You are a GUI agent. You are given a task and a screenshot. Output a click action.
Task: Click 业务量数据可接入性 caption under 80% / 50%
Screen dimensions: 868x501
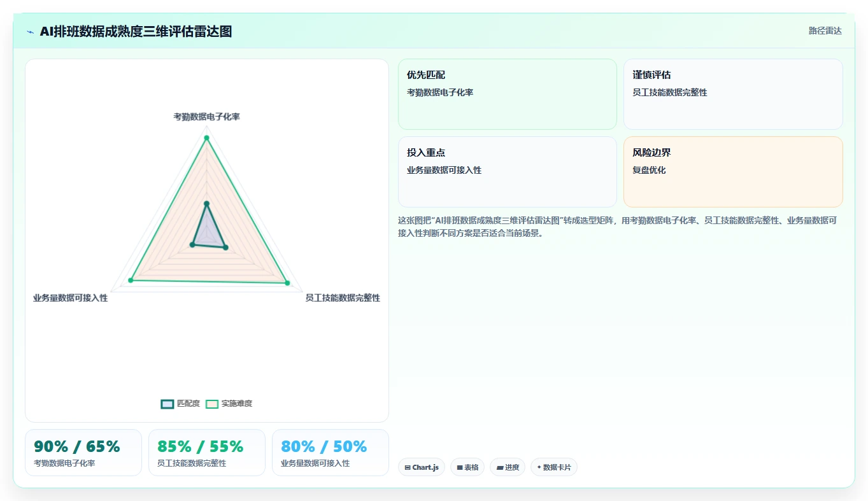315,463
